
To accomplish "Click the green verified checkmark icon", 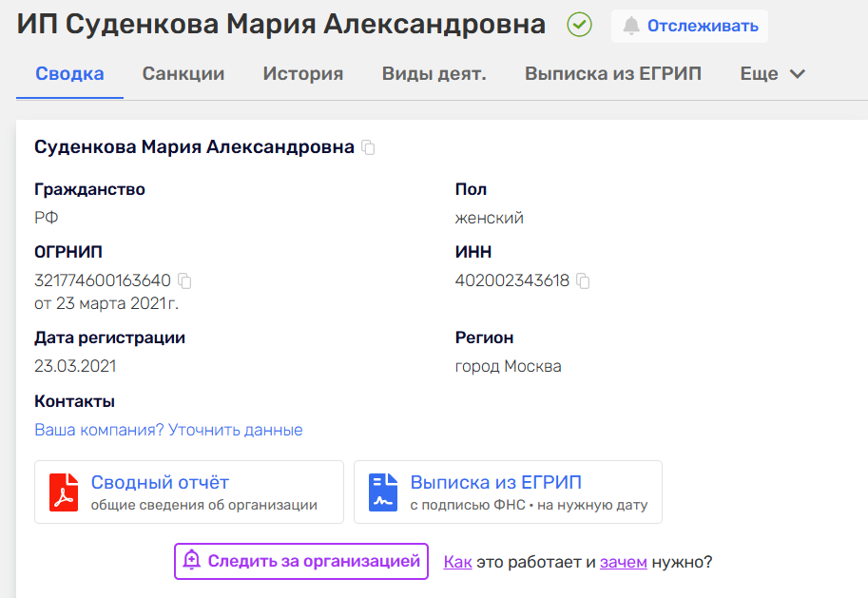I will [x=579, y=26].
